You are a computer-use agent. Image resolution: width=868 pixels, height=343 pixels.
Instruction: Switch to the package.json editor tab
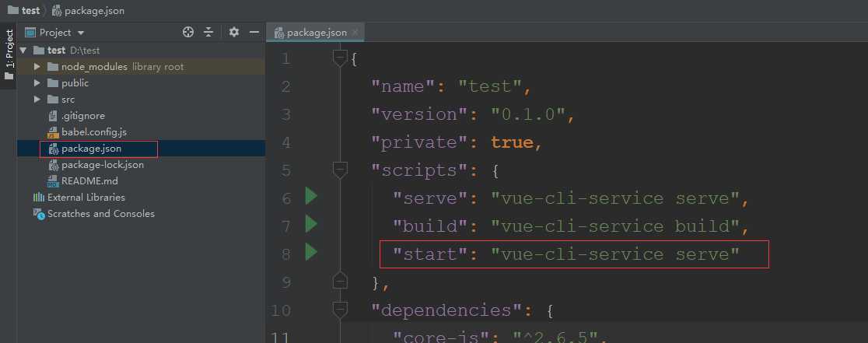pos(315,33)
